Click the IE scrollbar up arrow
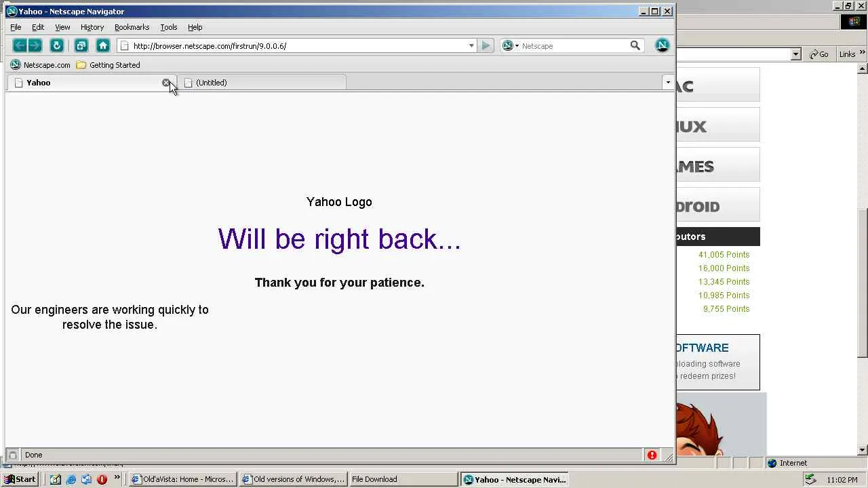The height and width of the screenshot is (488, 868). tap(863, 68)
